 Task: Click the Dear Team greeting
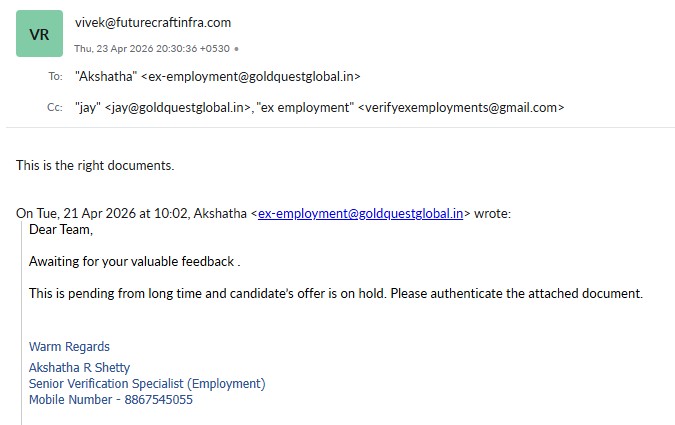point(61,229)
